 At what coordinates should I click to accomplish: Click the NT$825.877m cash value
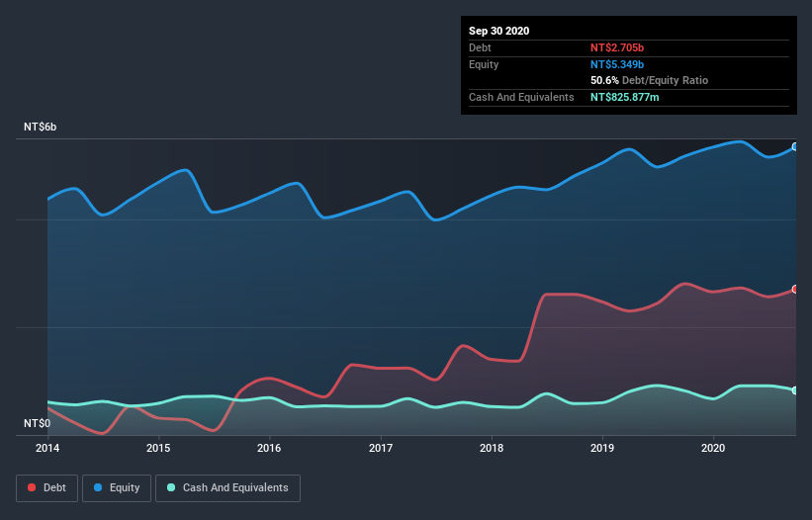pyautogui.click(x=624, y=97)
